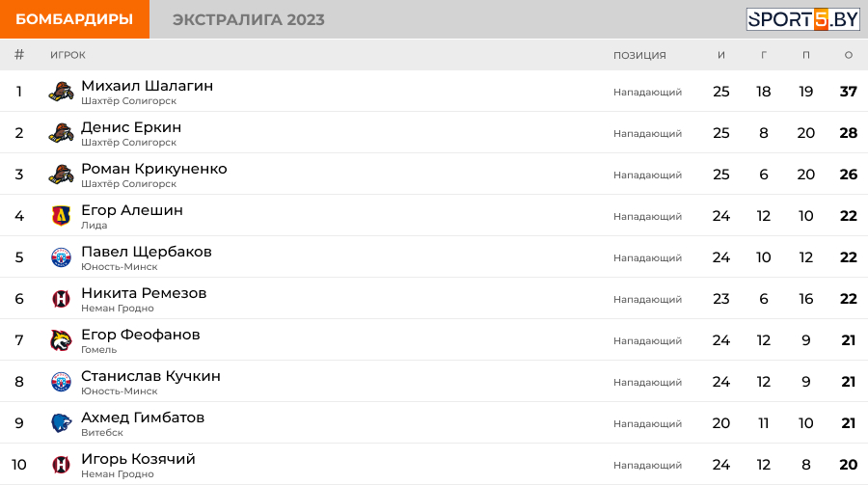Click the Sport5.by logo

tap(802, 19)
